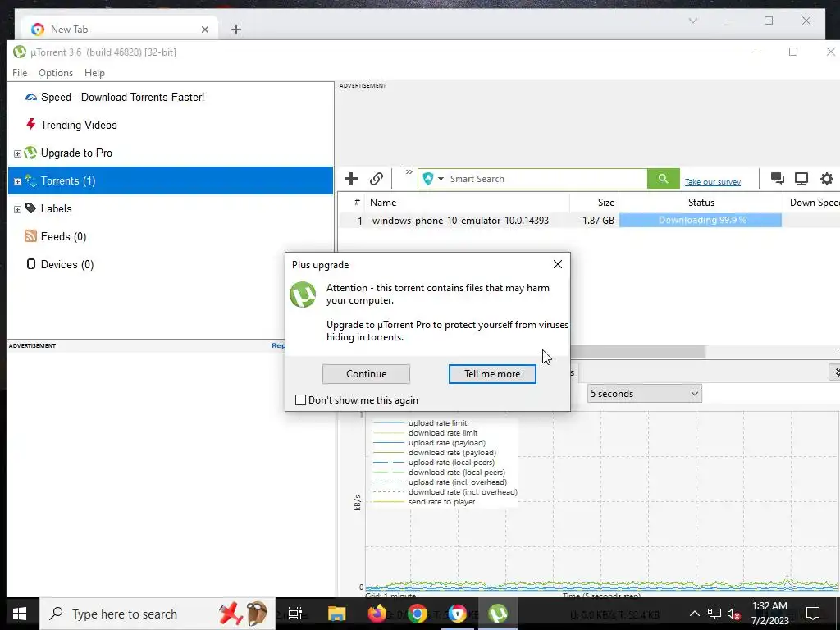Screen dimensions: 840x630
Task: Click the 1.87 GB size cell
Action: (x=598, y=220)
